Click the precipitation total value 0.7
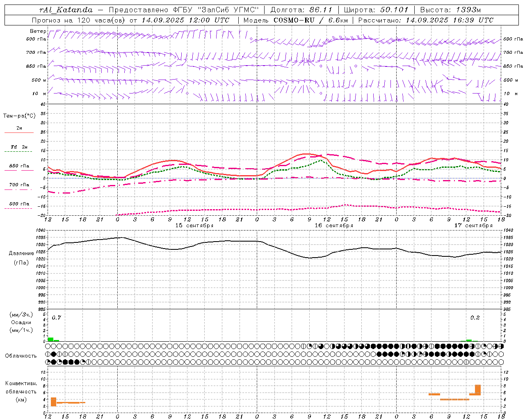525x420 pixels. tap(56, 318)
